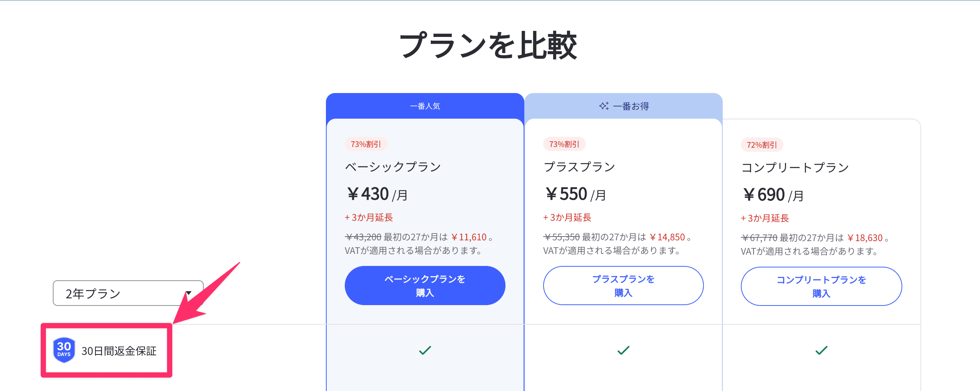Click the 73%割引 badge on プラスプラン
This screenshot has width=980, height=391.
pyautogui.click(x=564, y=144)
